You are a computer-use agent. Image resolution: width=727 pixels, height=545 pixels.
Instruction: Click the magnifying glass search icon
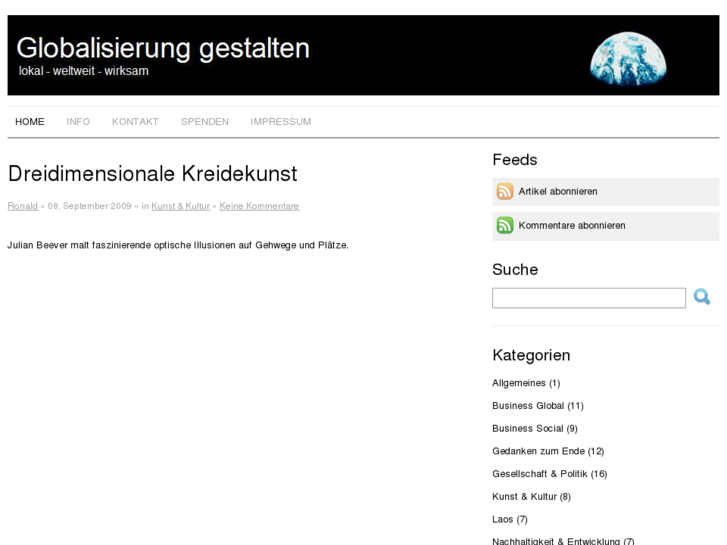click(701, 297)
